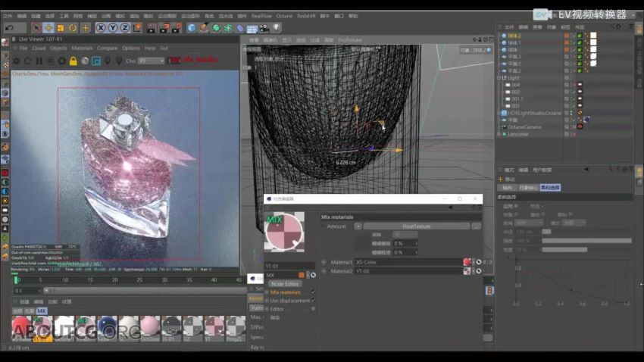This screenshot has width=644, height=362.
Task: Click the ellipsis button beside FloatTexture
Action: click(x=476, y=226)
